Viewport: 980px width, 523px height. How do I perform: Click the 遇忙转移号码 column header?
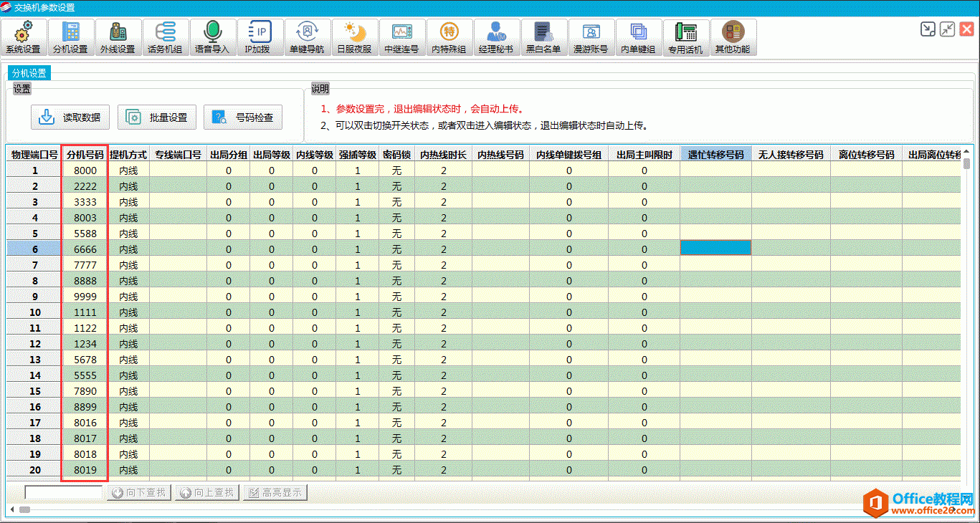(x=715, y=154)
